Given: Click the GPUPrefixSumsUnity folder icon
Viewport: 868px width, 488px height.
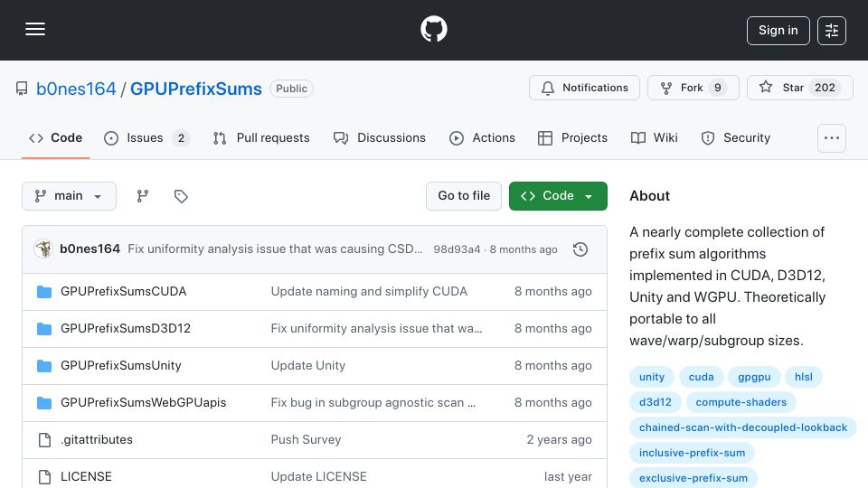Looking at the screenshot, I should coord(44,366).
